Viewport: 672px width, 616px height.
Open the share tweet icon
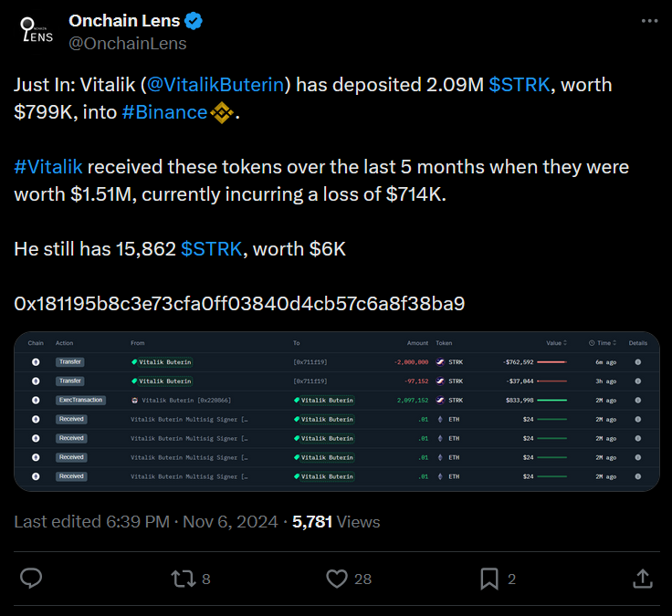pos(643,579)
